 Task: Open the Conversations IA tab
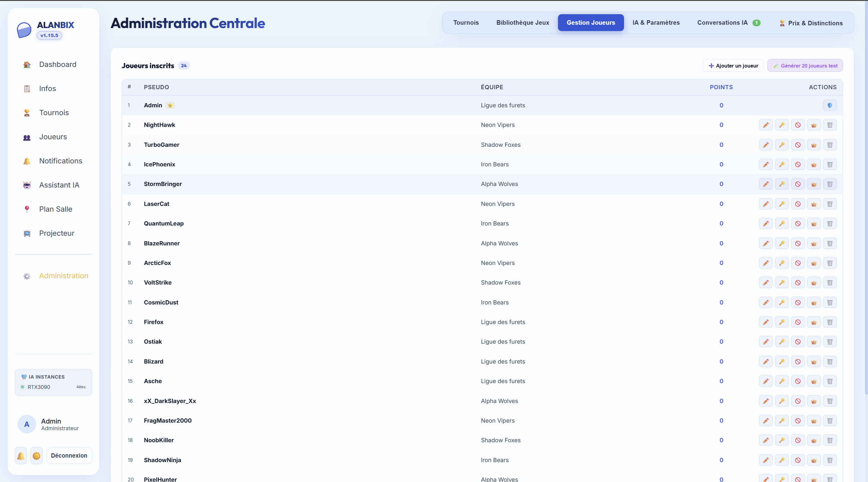point(728,23)
